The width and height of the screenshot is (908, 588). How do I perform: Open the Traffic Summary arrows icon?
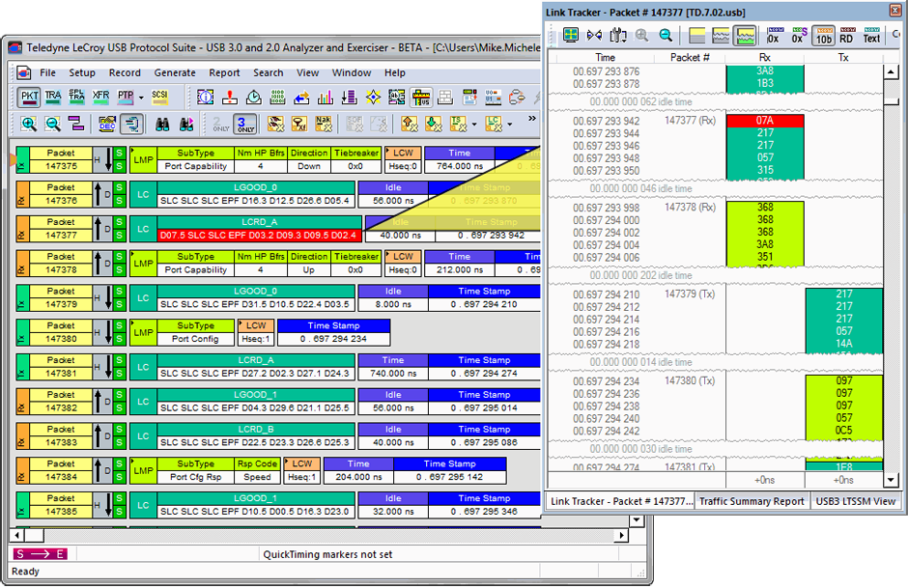click(x=301, y=98)
